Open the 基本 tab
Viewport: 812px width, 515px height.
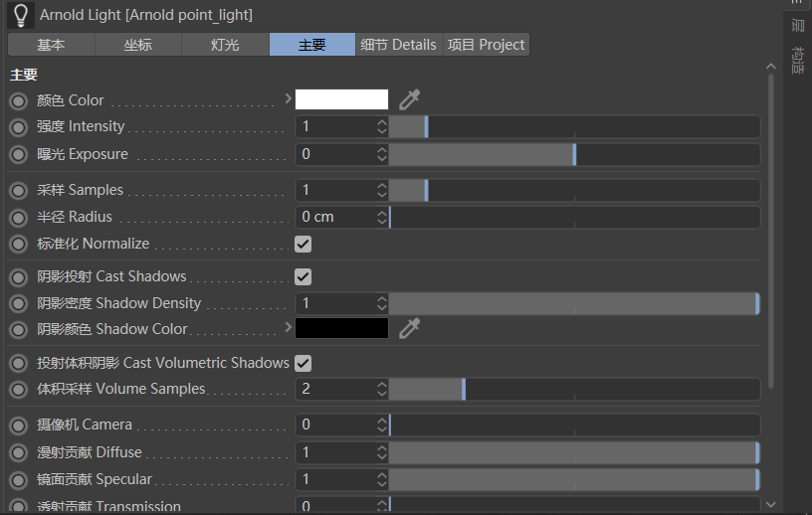click(x=52, y=45)
